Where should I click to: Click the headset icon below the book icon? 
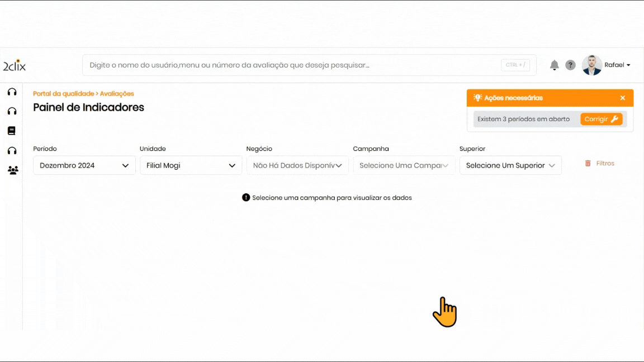[12, 151]
